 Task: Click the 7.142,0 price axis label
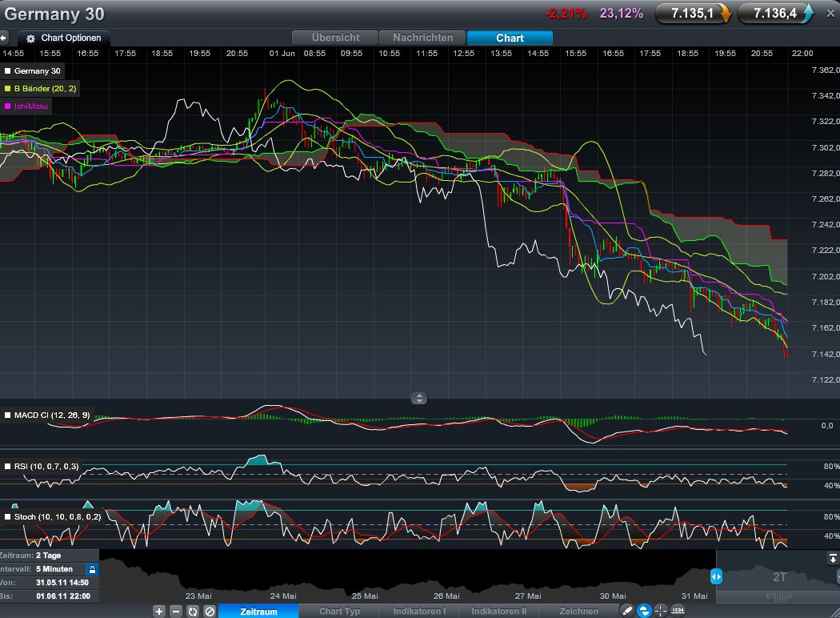pyautogui.click(x=826, y=354)
